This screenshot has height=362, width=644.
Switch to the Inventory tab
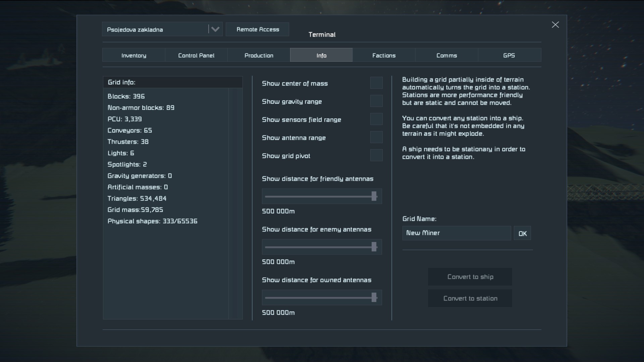coord(133,55)
